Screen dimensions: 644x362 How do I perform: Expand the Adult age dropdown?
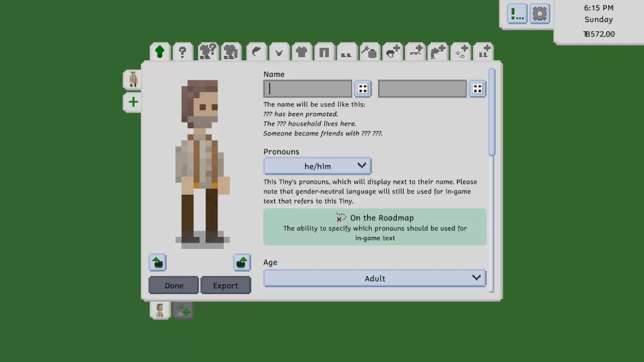[374, 278]
